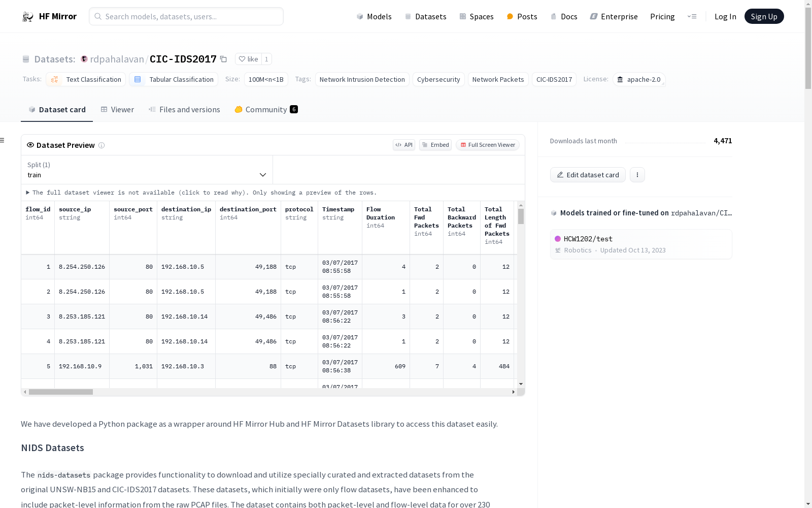Click the CIC-IDS2017 tag

(554, 79)
